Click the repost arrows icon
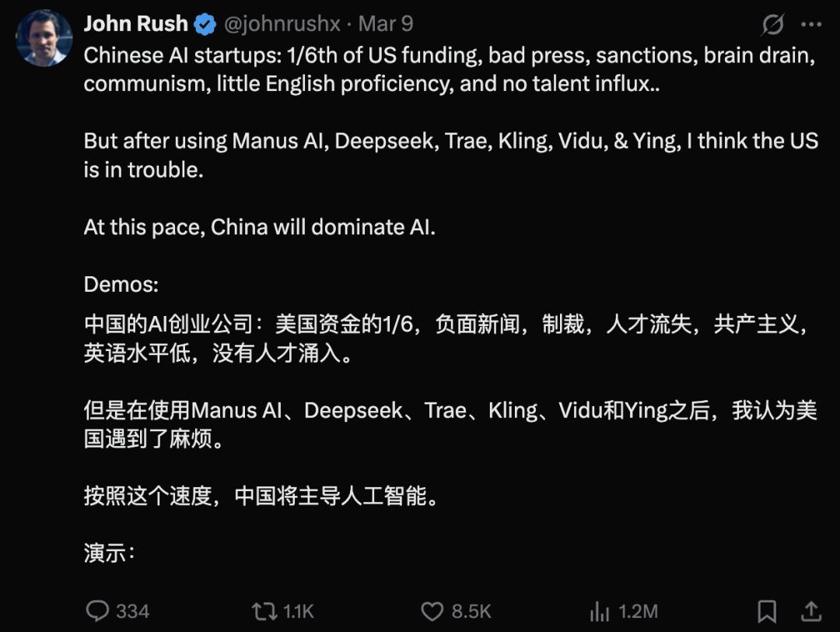Image resolution: width=840 pixels, height=632 pixels. tap(263, 611)
